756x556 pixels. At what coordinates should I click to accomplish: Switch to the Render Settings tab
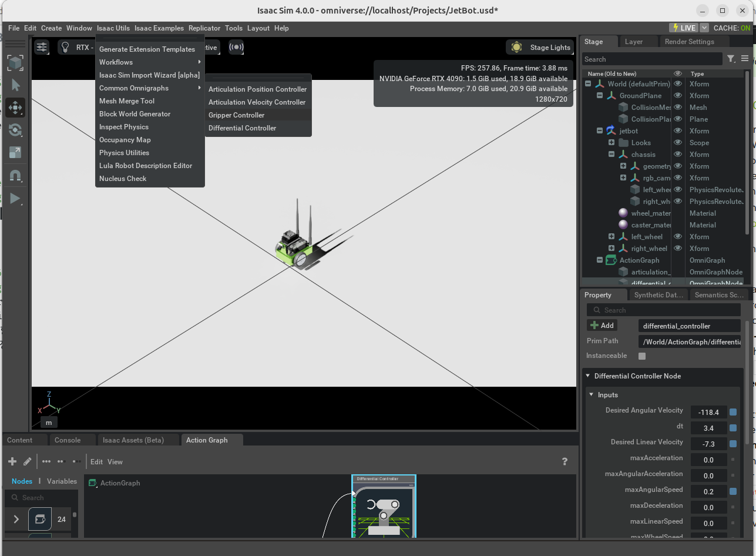pos(690,42)
